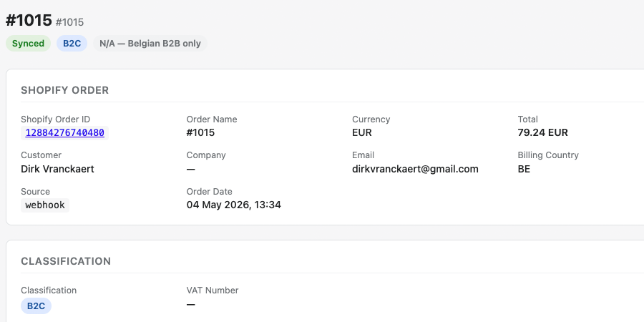Click the small grey #1015 subtitle
This screenshot has height=322, width=644.
69,22
